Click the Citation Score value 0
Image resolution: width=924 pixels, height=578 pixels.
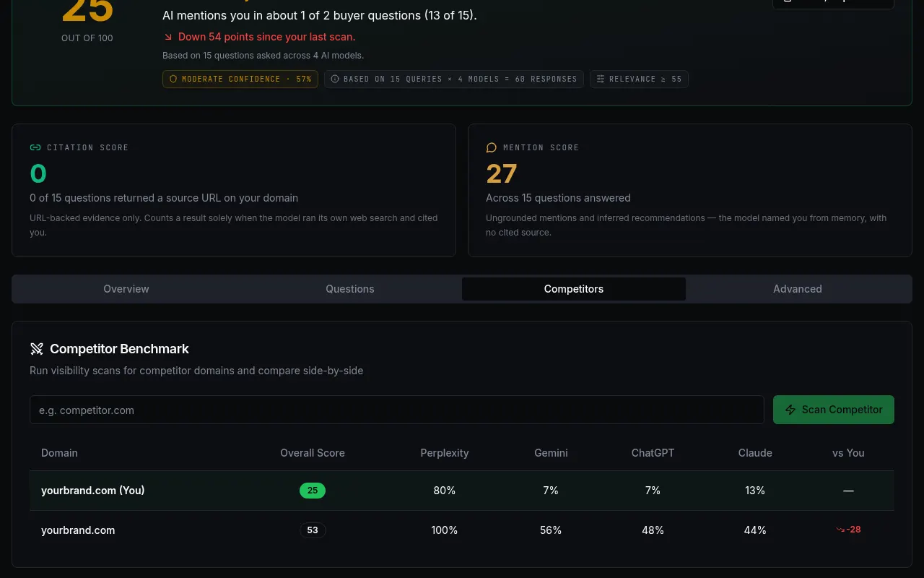(38, 173)
